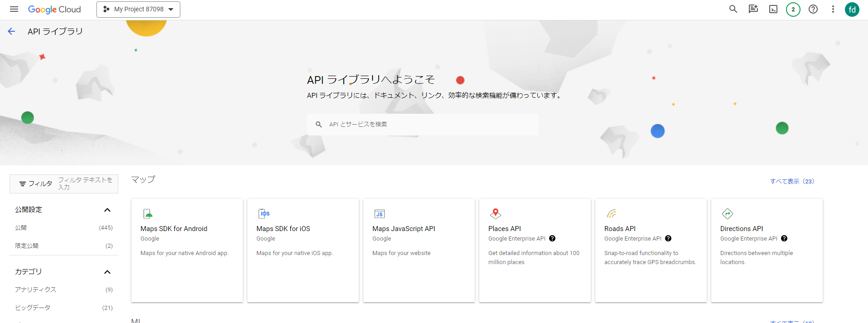868x323 pixels.
Task: Click the Roads API icon
Action: [x=612, y=213]
